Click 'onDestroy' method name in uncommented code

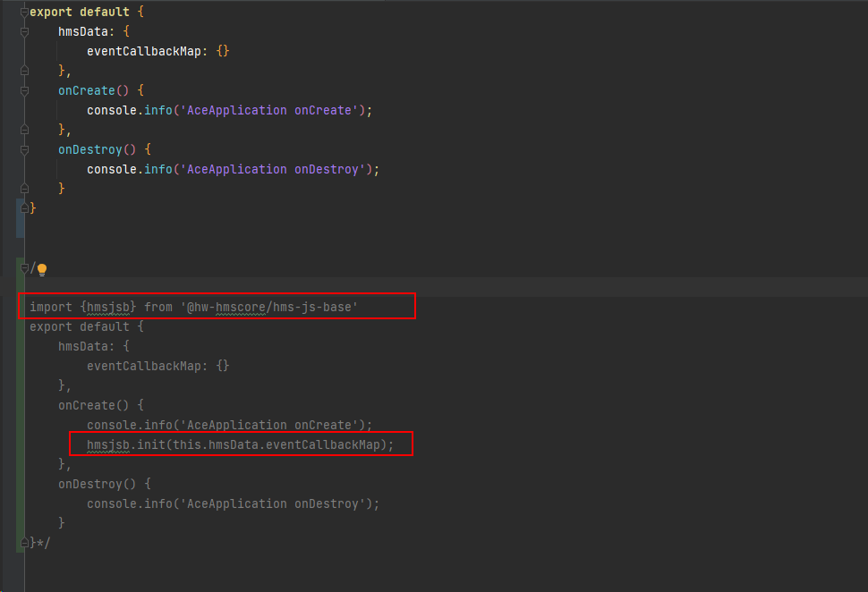tap(90, 150)
